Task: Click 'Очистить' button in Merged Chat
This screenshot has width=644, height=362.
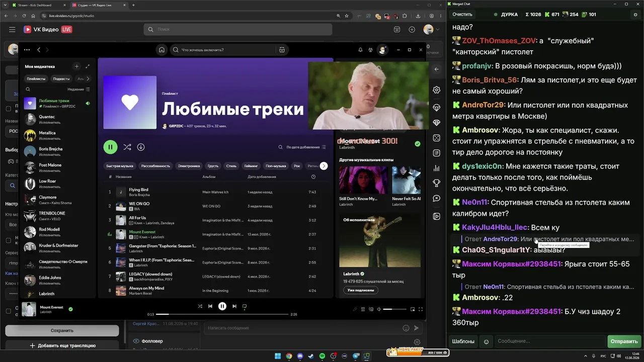Action: pos(462,15)
